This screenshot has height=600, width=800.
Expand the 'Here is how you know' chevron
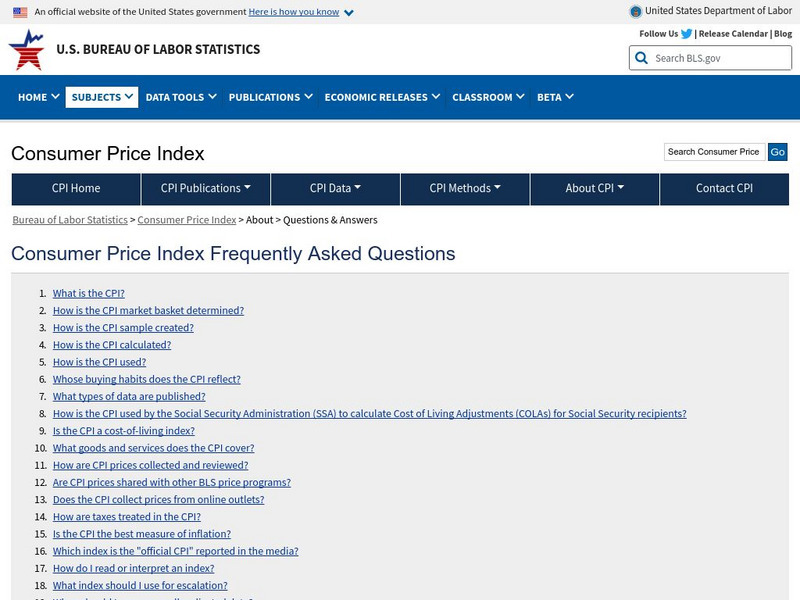[349, 12]
